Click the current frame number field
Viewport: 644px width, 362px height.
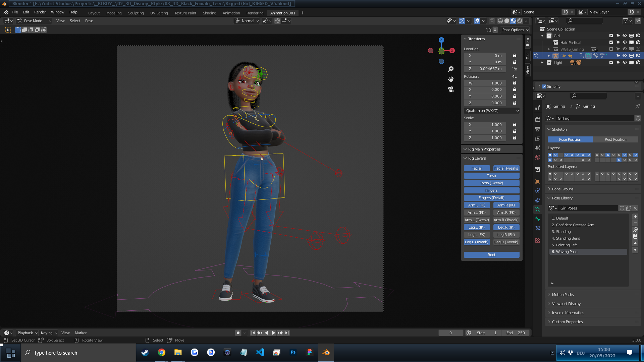point(450,333)
